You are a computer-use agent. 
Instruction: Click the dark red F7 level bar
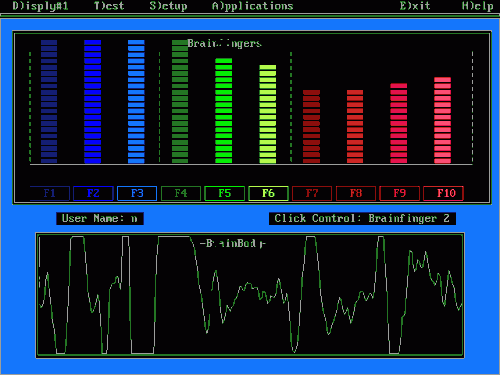point(311,126)
